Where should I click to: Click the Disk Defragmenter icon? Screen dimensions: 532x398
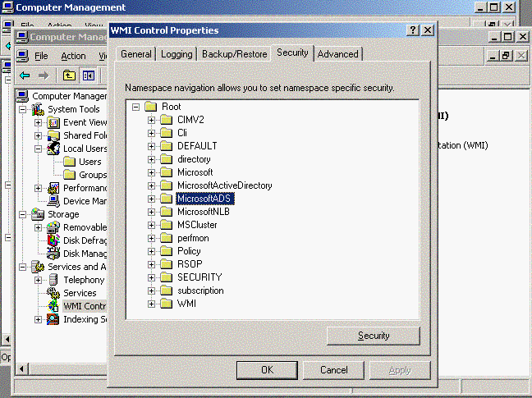pyautogui.click(x=53, y=240)
